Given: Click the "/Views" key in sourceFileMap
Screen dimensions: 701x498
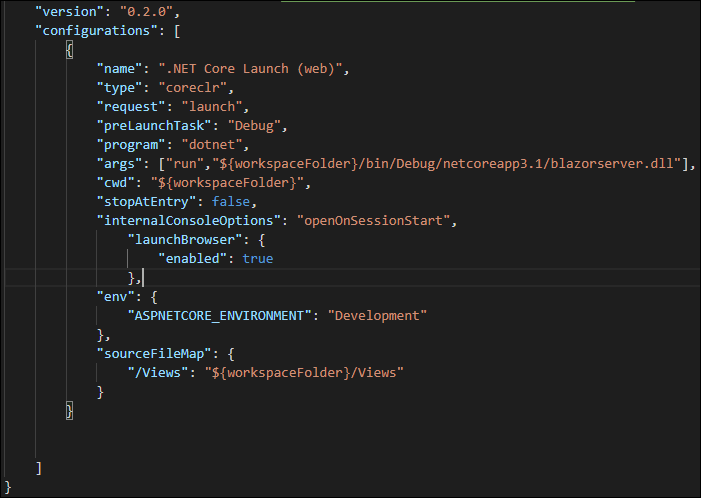Looking at the screenshot, I should pyautogui.click(x=156, y=372).
